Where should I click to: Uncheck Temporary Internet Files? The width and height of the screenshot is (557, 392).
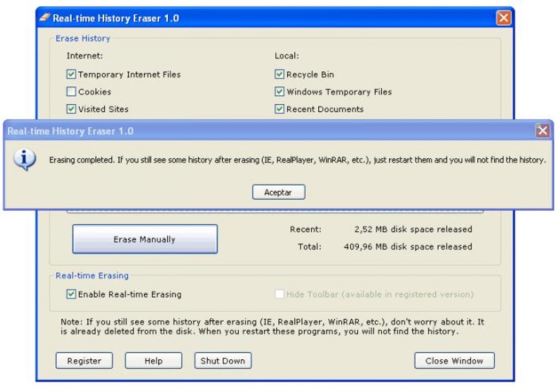[71, 74]
